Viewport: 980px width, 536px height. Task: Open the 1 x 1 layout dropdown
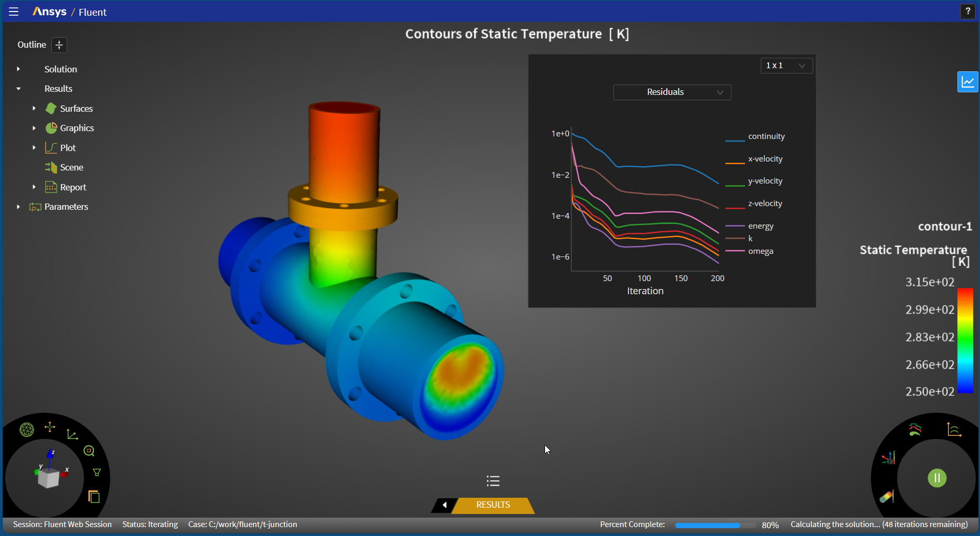click(x=786, y=66)
